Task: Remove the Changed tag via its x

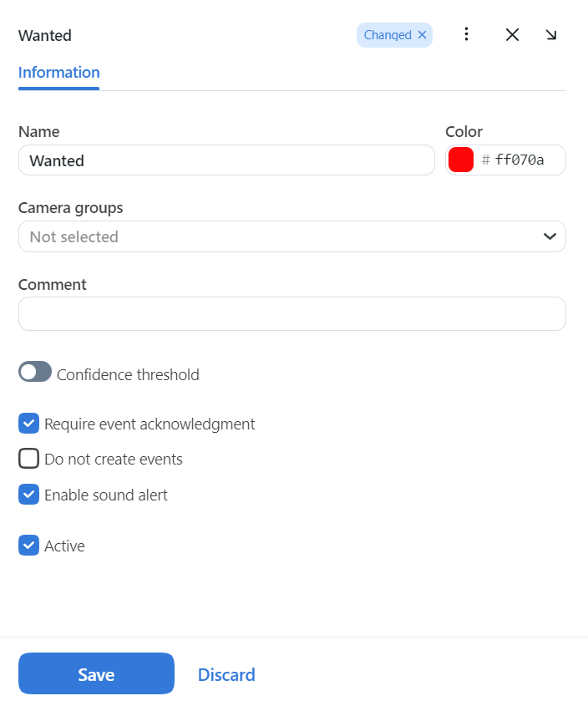Action: coord(422,35)
